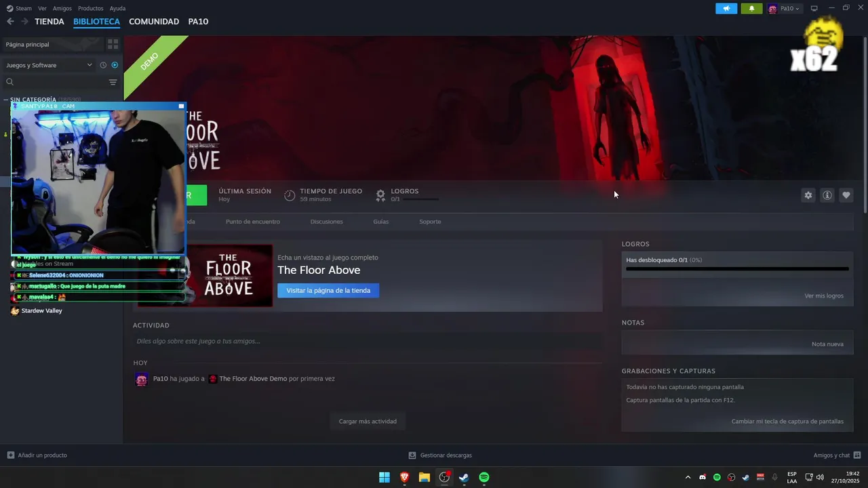Open Gestionar descargas
The image size is (868, 488).
coord(440,455)
